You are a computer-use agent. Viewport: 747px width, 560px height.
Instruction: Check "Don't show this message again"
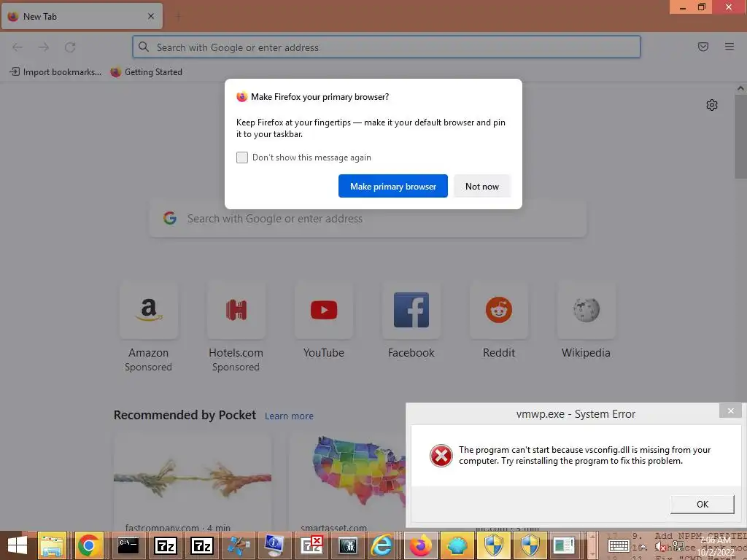(242, 157)
